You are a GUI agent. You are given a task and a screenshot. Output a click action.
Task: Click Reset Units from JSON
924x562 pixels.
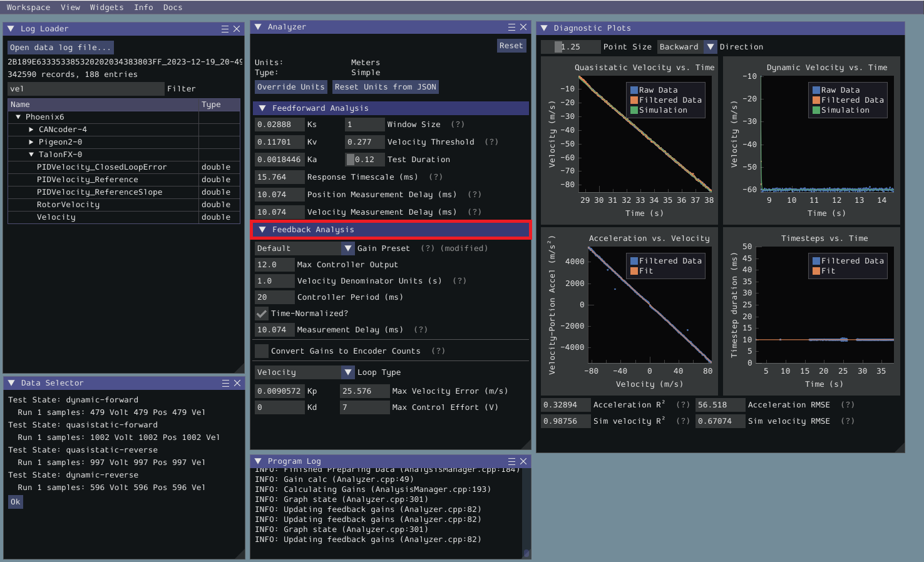385,86
